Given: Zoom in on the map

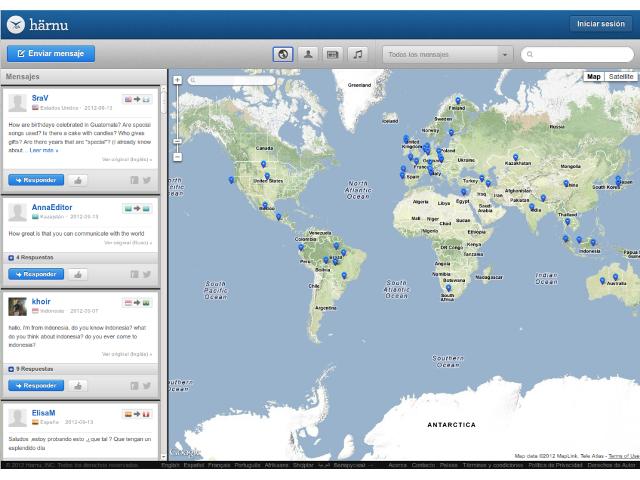Looking at the screenshot, I should [x=177, y=80].
